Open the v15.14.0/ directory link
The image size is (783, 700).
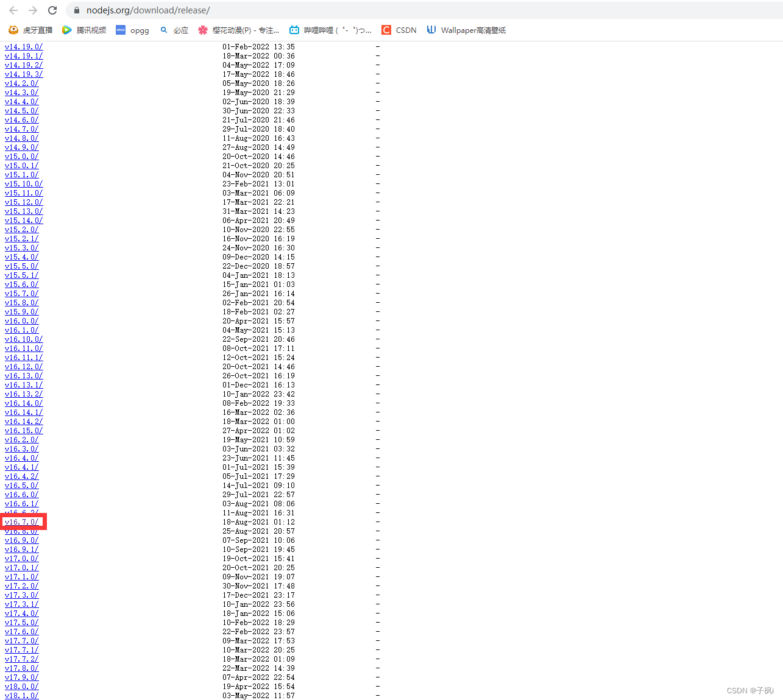pyautogui.click(x=24, y=221)
